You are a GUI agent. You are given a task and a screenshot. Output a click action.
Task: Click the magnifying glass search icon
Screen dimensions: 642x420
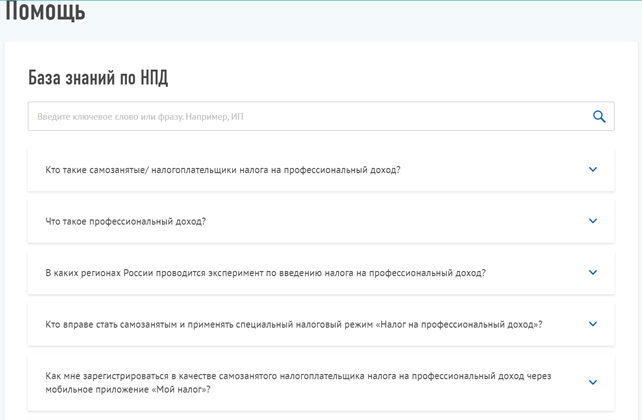point(599,117)
